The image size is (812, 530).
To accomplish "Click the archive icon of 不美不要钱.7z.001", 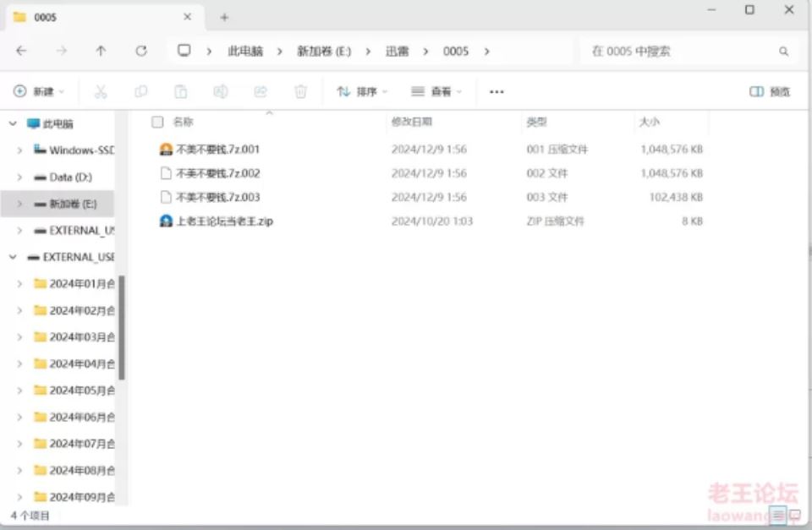I will [x=166, y=149].
